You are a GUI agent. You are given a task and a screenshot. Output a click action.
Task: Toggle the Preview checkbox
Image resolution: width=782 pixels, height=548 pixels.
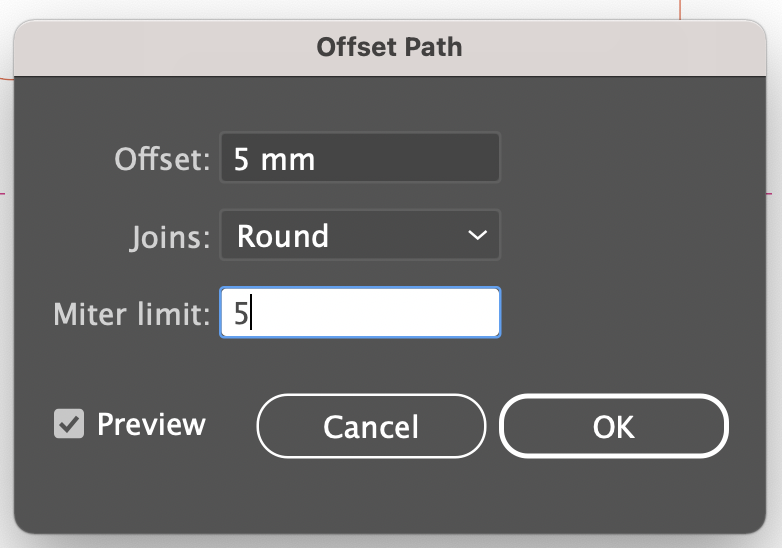[69, 424]
